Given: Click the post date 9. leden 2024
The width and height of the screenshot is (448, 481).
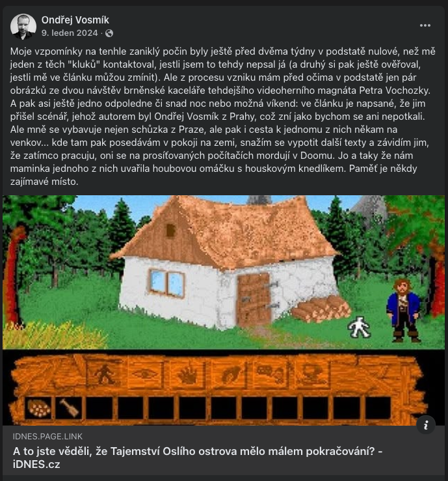Looking at the screenshot, I should [x=70, y=33].
